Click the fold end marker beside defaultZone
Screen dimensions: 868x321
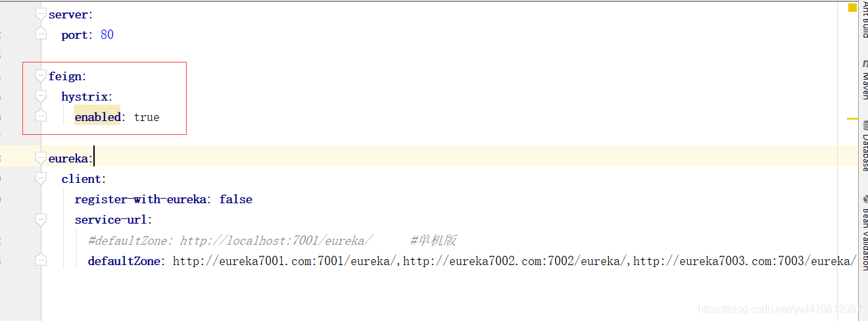tap(41, 260)
